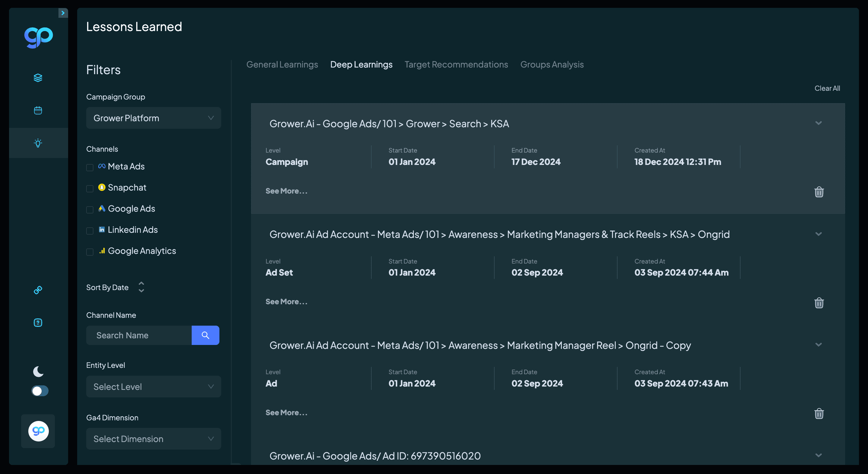Open the help question mark icon
The image size is (868, 474).
(x=38, y=323)
